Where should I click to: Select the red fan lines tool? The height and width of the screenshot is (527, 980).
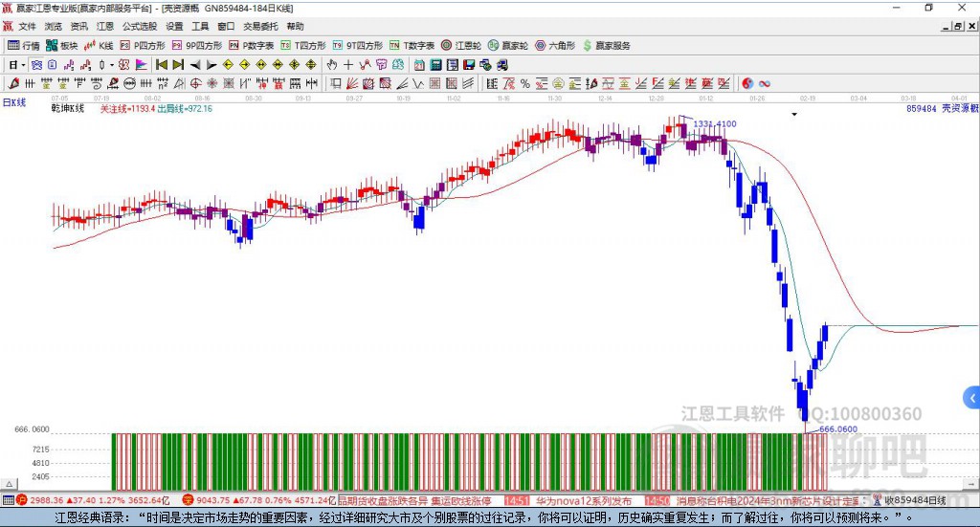point(352,83)
